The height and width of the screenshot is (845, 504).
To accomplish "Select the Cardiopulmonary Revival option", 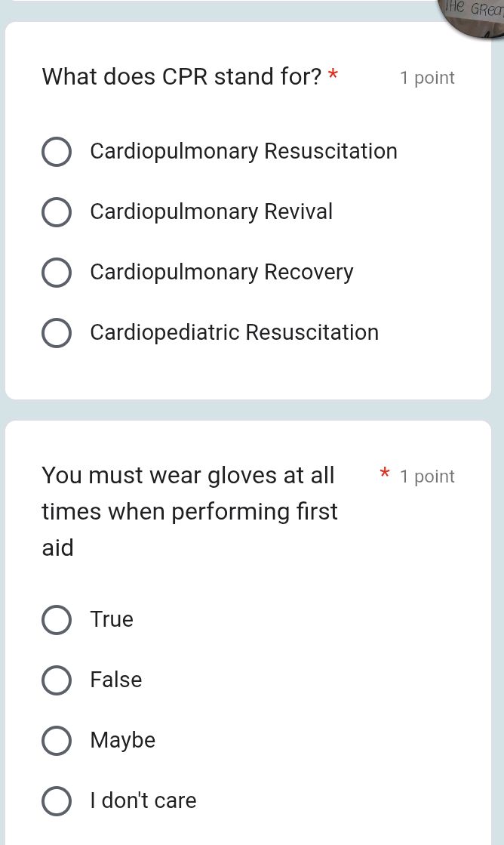I will 57,212.
